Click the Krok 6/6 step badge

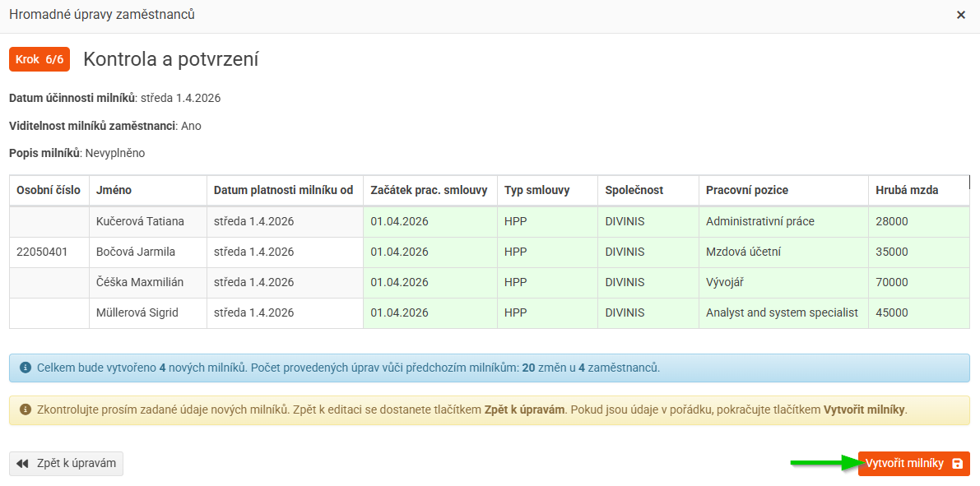[39, 59]
